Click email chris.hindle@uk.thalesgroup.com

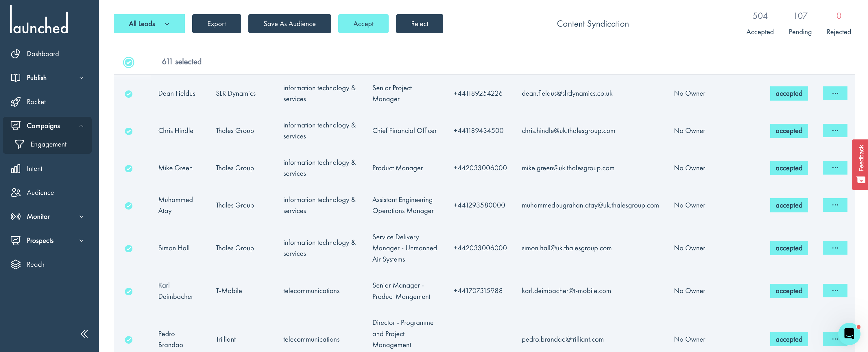568,131
